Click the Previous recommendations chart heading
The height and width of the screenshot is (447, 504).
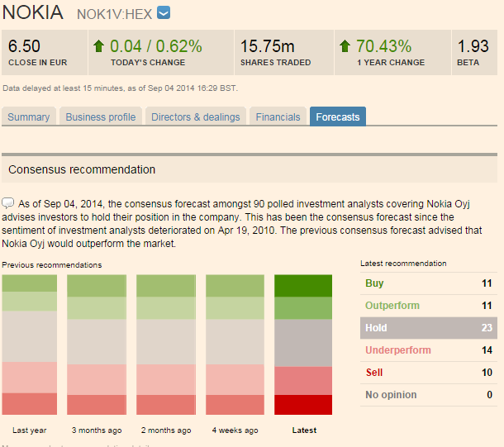52,264
